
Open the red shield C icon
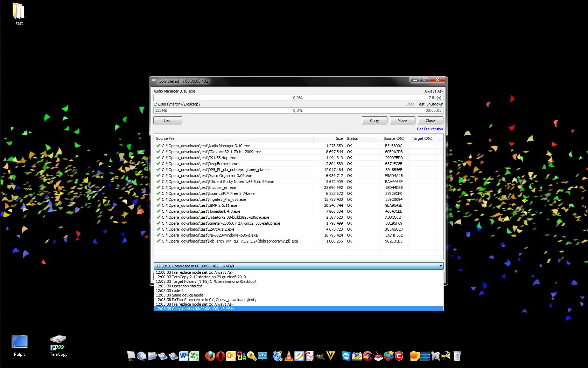coord(399,356)
